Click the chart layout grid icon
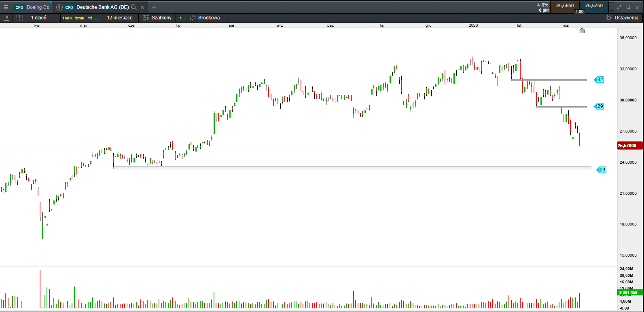The image size is (644, 312). [x=19, y=18]
